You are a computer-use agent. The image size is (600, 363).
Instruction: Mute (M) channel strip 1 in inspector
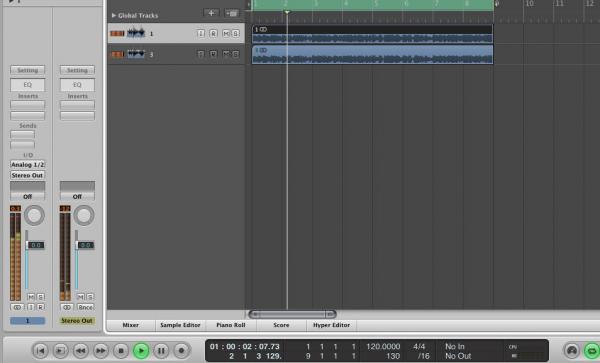[x=31, y=297]
